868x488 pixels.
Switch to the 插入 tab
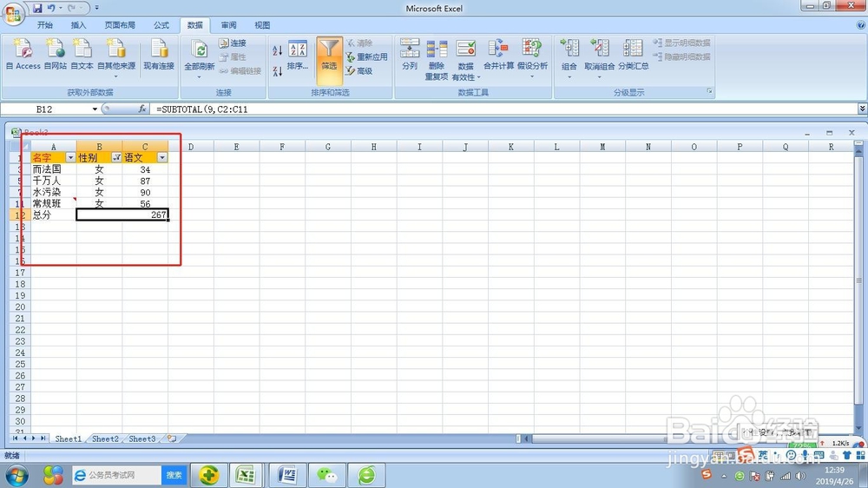click(79, 25)
